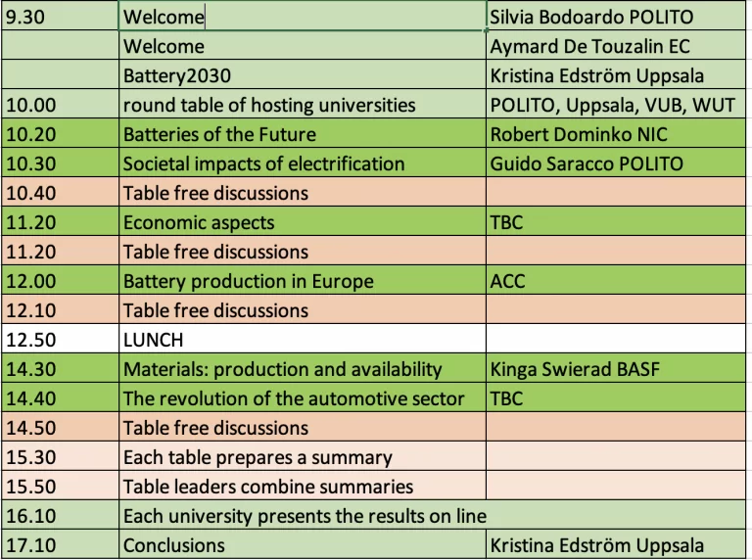
Task: Select the Silvia Bodoardo POLITO cell
Action: click(x=616, y=17)
